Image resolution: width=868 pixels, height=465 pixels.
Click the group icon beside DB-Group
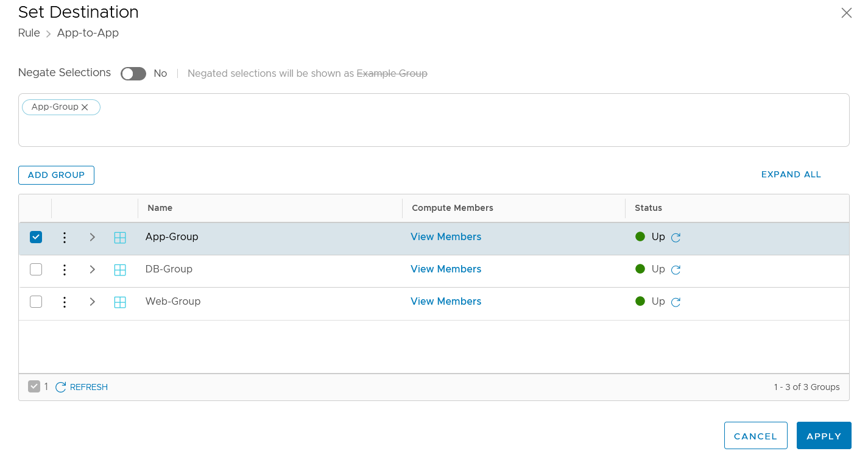(120, 270)
